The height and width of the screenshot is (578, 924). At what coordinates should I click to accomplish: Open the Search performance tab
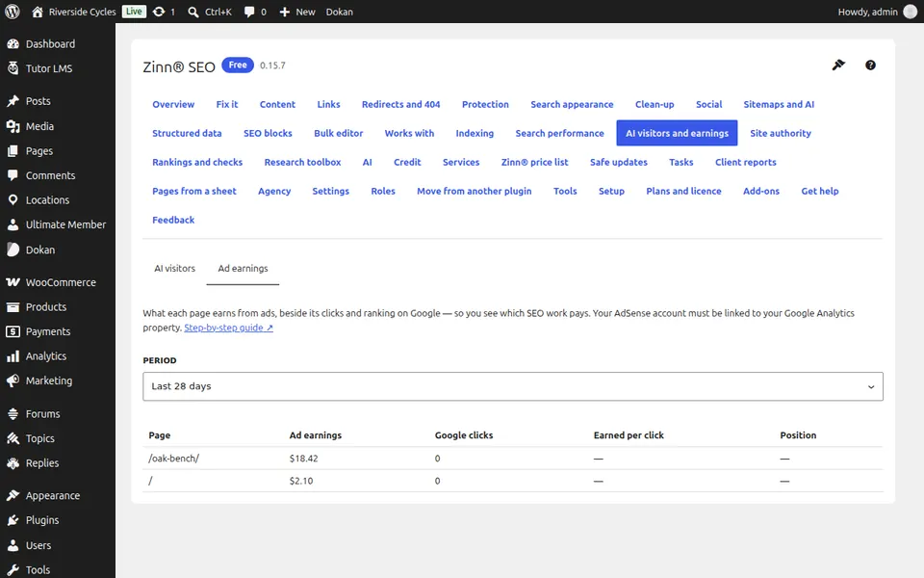coord(559,133)
